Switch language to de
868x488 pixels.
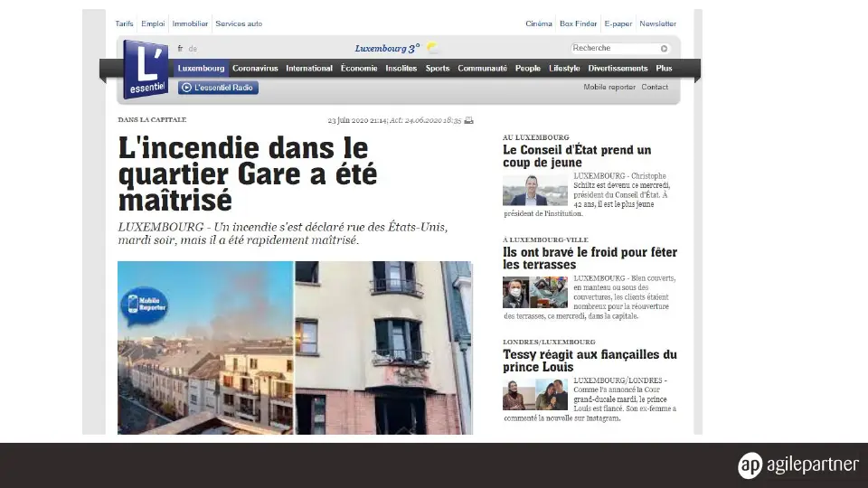click(x=193, y=49)
